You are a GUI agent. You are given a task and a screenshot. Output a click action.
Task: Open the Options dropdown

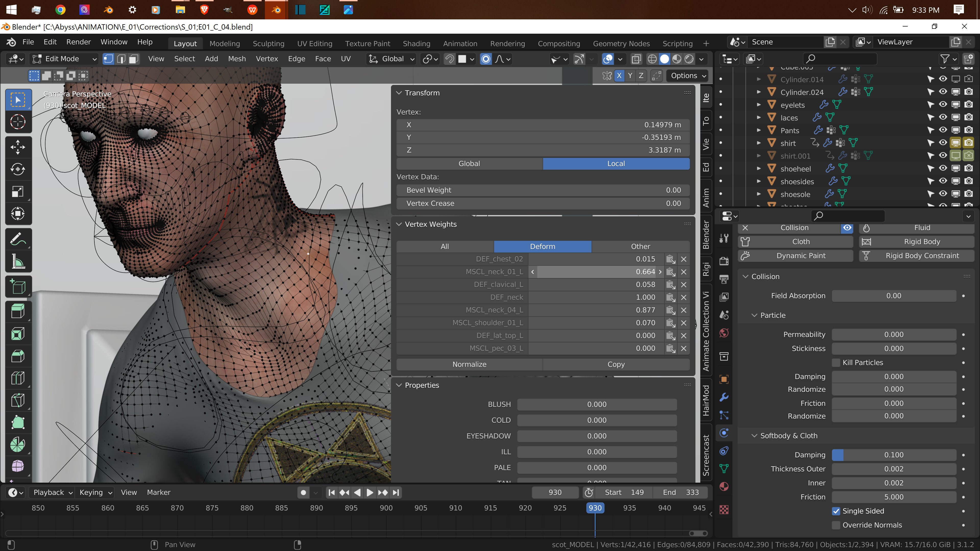pyautogui.click(x=688, y=76)
